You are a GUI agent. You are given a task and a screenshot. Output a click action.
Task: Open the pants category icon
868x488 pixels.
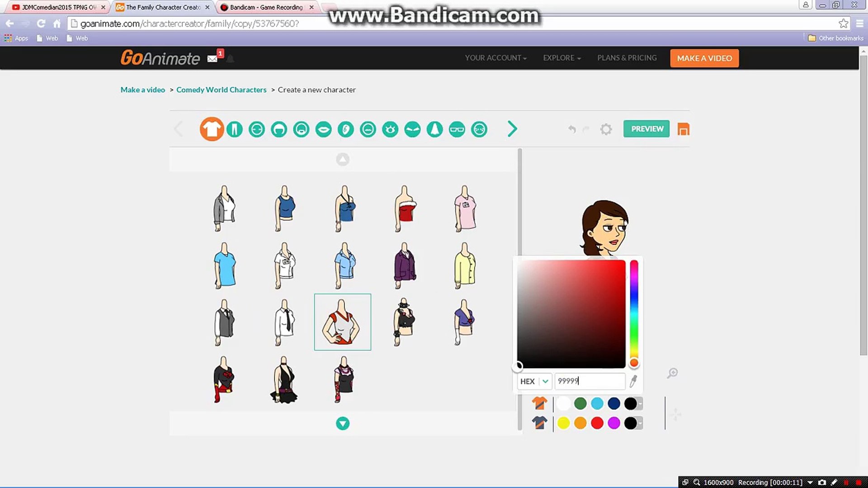click(234, 129)
